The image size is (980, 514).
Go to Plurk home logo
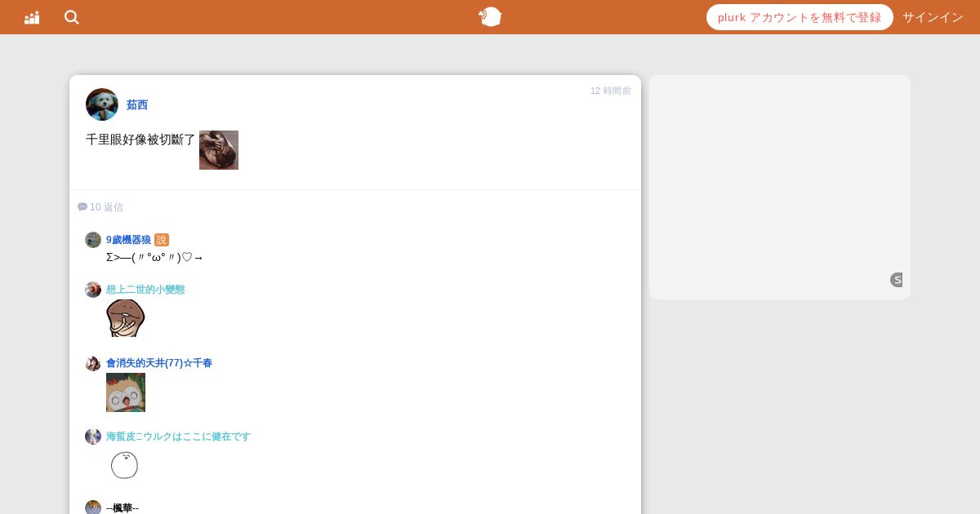(490, 16)
